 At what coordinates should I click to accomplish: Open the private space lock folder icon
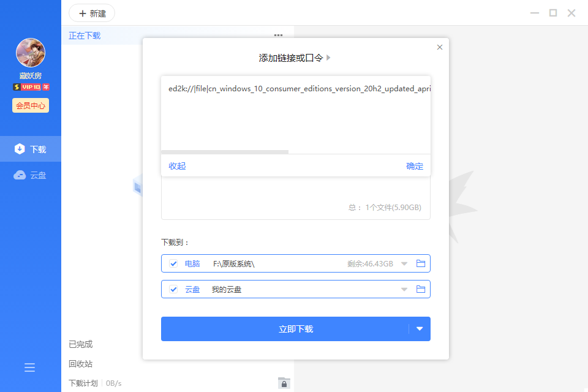point(284,383)
